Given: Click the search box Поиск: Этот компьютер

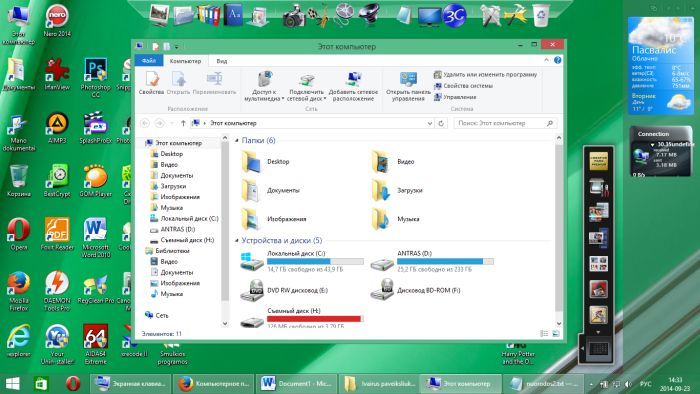Looking at the screenshot, I should point(505,123).
